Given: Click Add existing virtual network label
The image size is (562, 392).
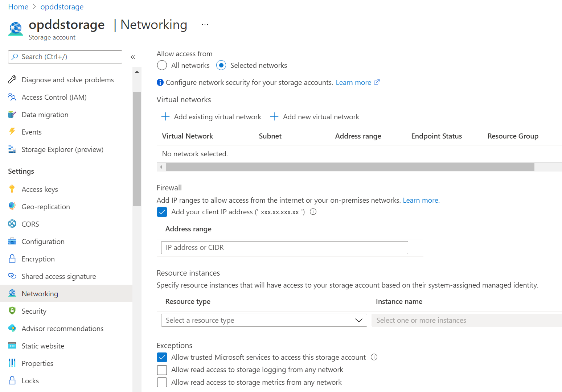Looking at the screenshot, I should [218, 117].
